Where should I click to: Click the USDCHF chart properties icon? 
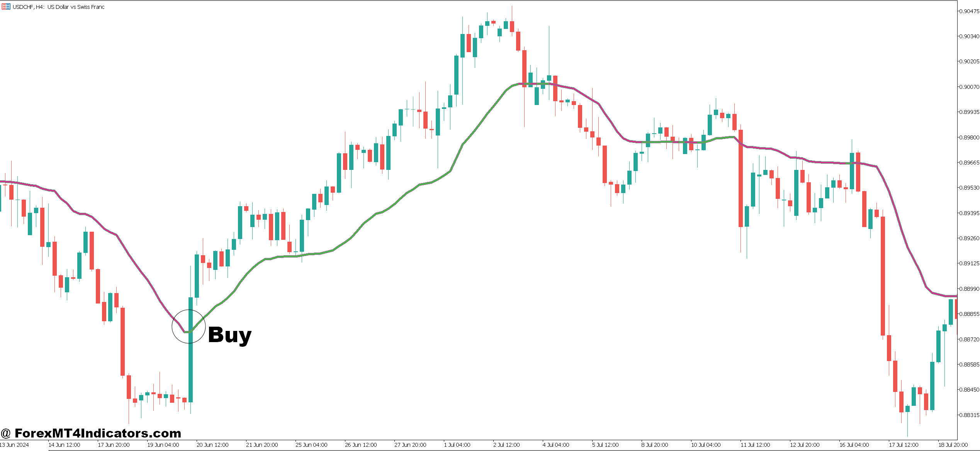[x=5, y=7]
